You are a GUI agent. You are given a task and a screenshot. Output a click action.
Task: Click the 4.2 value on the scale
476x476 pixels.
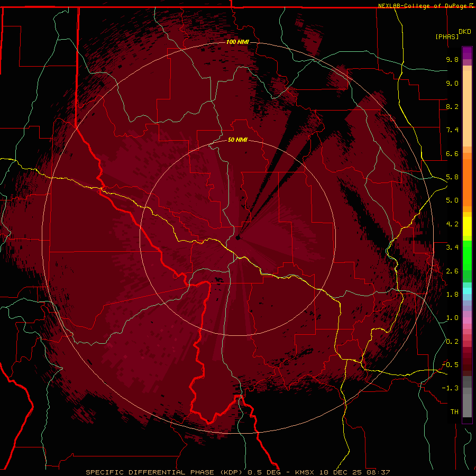click(x=452, y=224)
